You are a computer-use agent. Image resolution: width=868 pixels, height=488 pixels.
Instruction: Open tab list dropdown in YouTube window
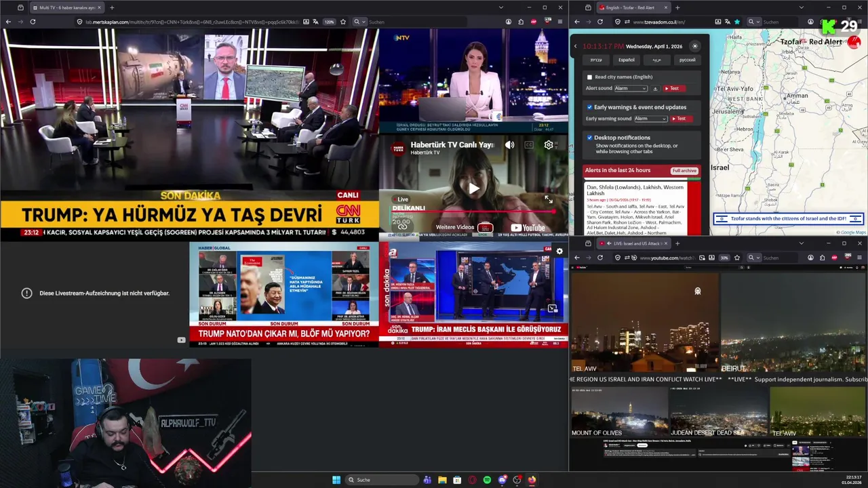click(x=801, y=243)
